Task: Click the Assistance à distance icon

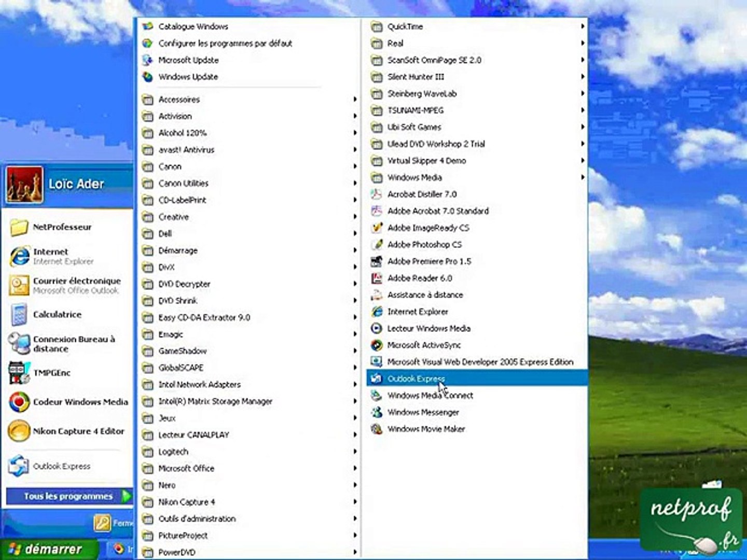Action: (377, 295)
